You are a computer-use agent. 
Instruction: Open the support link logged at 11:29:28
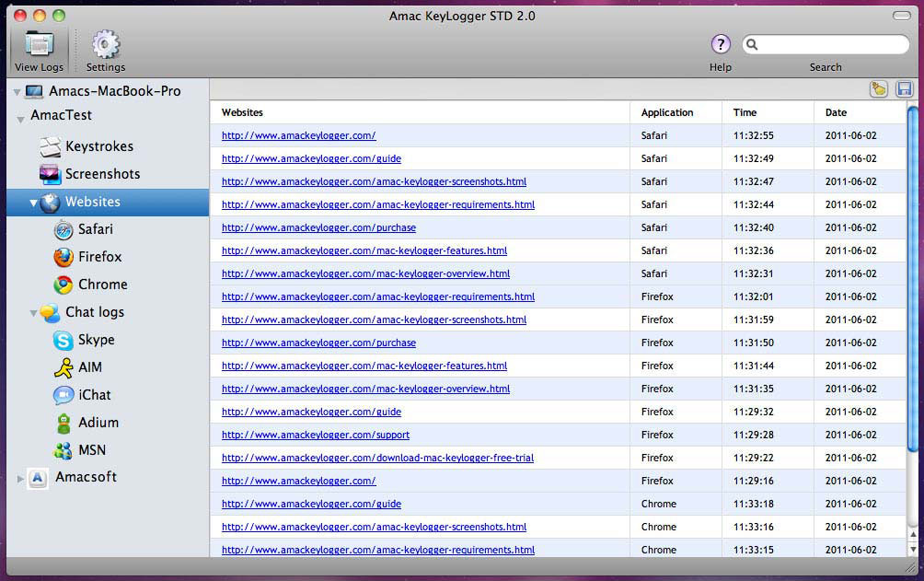pos(316,435)
